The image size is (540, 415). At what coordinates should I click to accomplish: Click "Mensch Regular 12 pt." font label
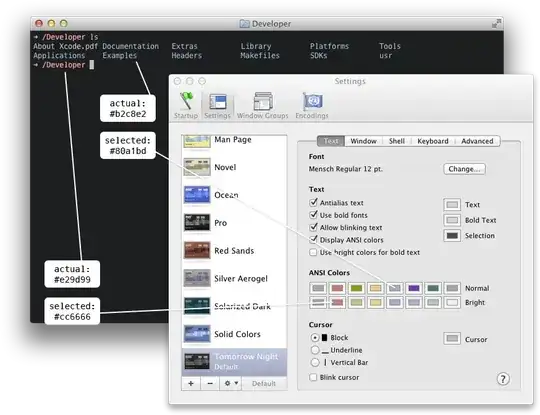coord(345,169)
